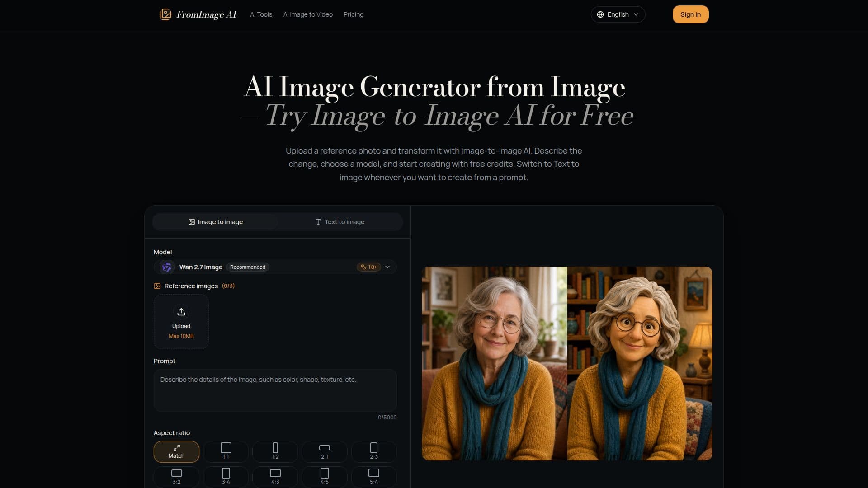Choose the 1:2 aspect ratio
This screenshot has height=488, width=868.
(275, 452)
